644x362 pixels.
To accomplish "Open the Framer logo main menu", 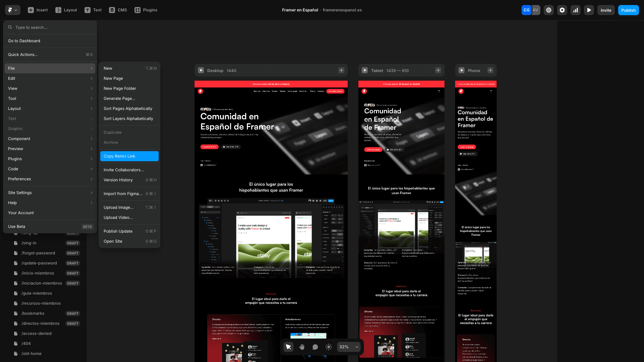I will tap(13, 10).
